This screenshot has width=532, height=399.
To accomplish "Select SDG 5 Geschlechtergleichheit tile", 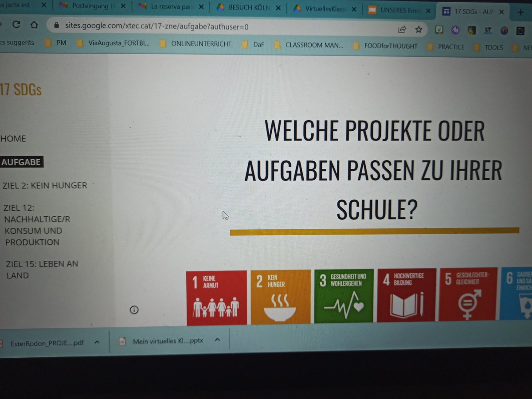I will point(468,293).
